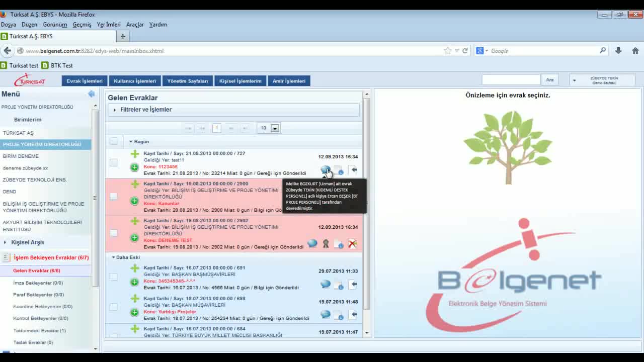Click the return arrow icon on Yurtdışı Projeler row
The height and width of the screenshot is (362, 644).
click(353, 315)
